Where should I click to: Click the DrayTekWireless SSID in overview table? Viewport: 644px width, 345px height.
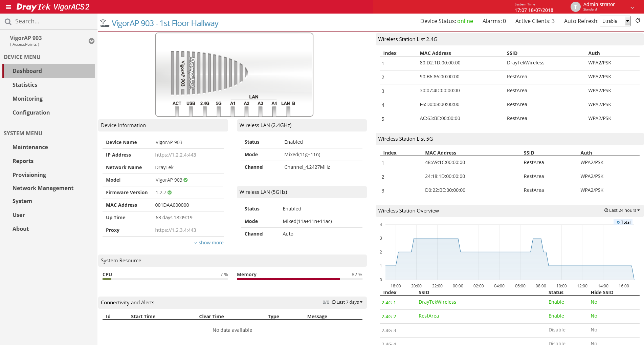pyautogui.click(x=437, y=302)
